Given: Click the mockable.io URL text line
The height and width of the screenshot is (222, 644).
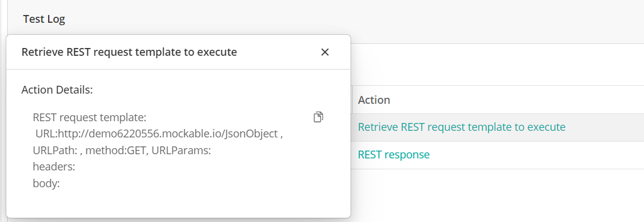Looking at the screenshot, I should (159, 134).
